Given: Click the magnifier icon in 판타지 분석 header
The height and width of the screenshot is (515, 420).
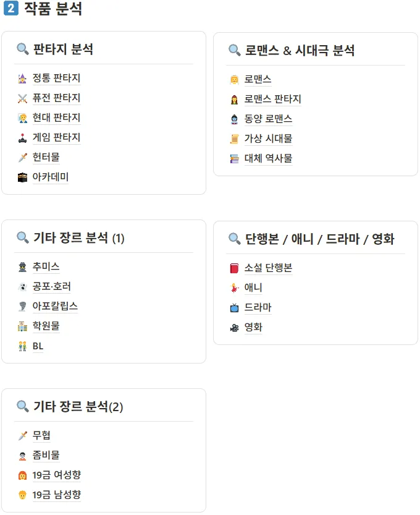Looking at the screenshot, I should pos(23,49).
